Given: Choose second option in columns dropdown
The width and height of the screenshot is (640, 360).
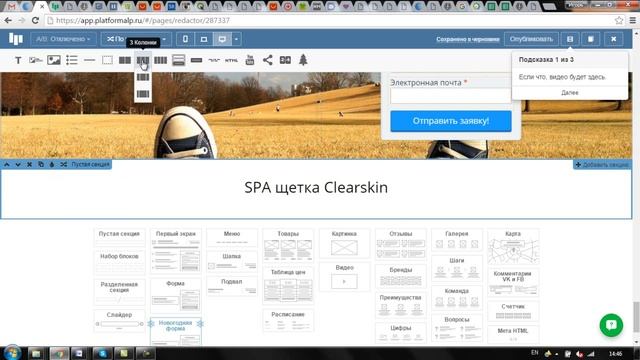Looking at the screenshot, I should [x=143, y=77].
